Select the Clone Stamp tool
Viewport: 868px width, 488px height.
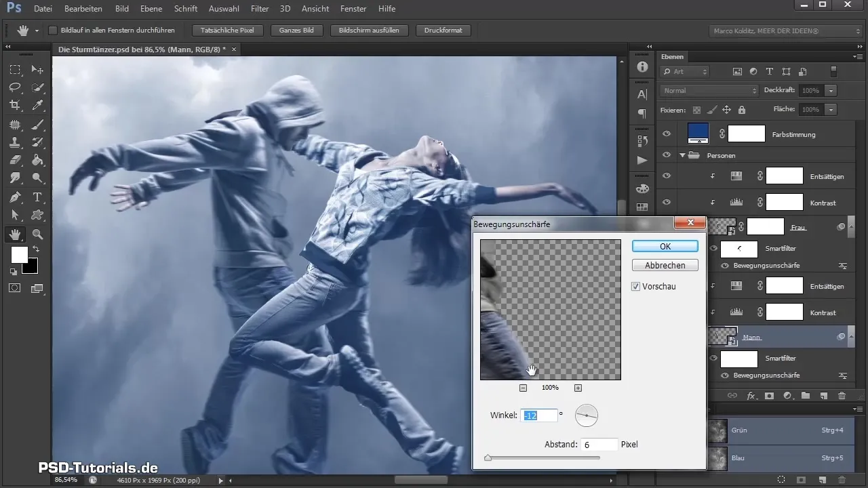[15, 142]
